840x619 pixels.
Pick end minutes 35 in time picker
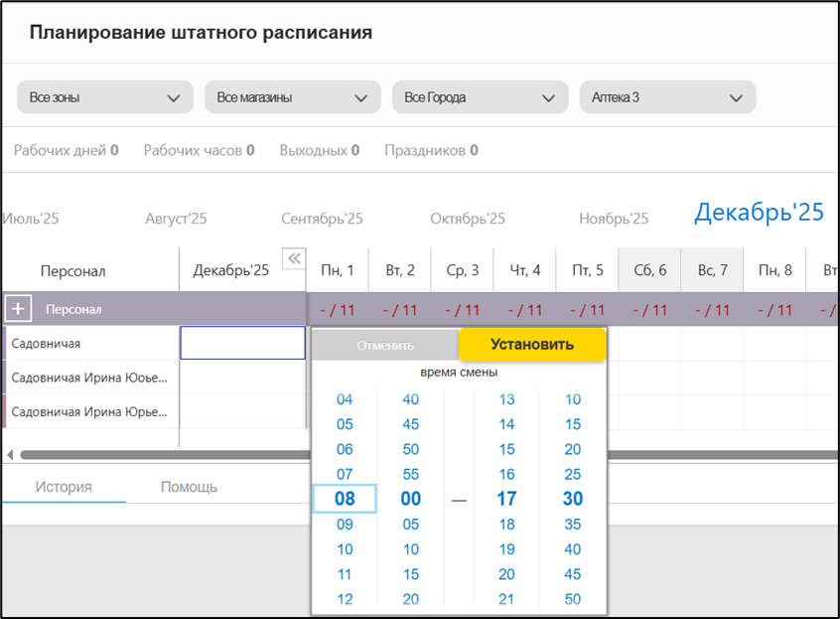[572, 524]
